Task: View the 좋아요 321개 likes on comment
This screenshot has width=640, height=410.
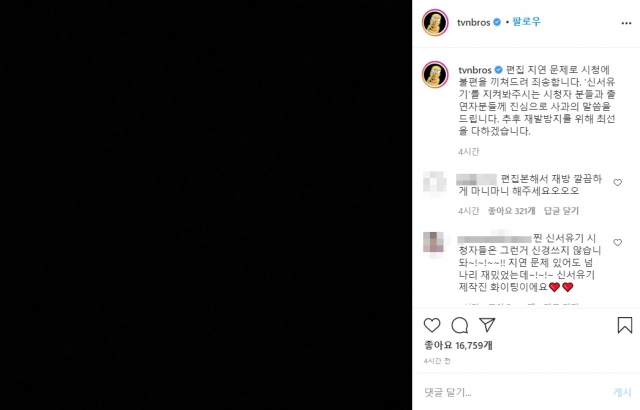Action: 511,211
